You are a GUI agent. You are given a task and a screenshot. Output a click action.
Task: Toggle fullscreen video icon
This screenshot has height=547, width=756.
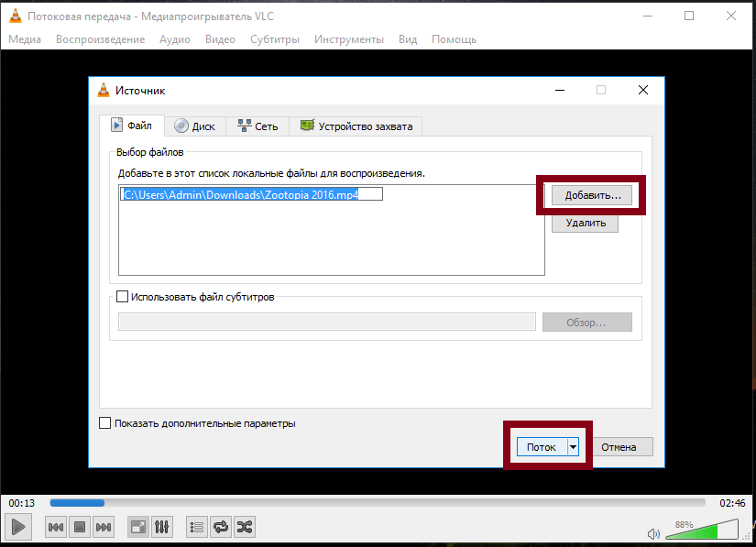pyautogui.click(x=137, y=527)
